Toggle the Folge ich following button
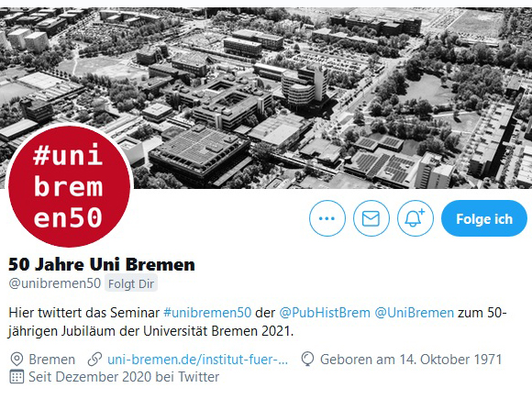Image resolution: width=532 pixels, height=399 pixels. click(484, 218)
